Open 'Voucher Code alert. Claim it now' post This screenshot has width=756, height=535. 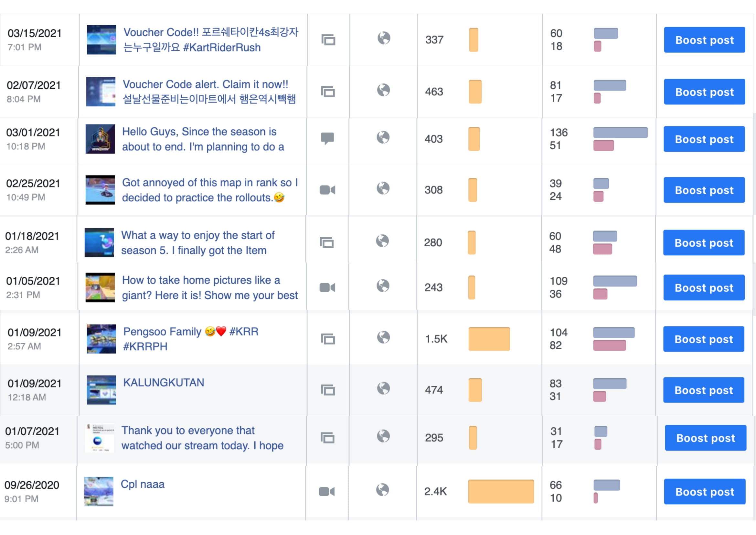[x=209, y=91]
